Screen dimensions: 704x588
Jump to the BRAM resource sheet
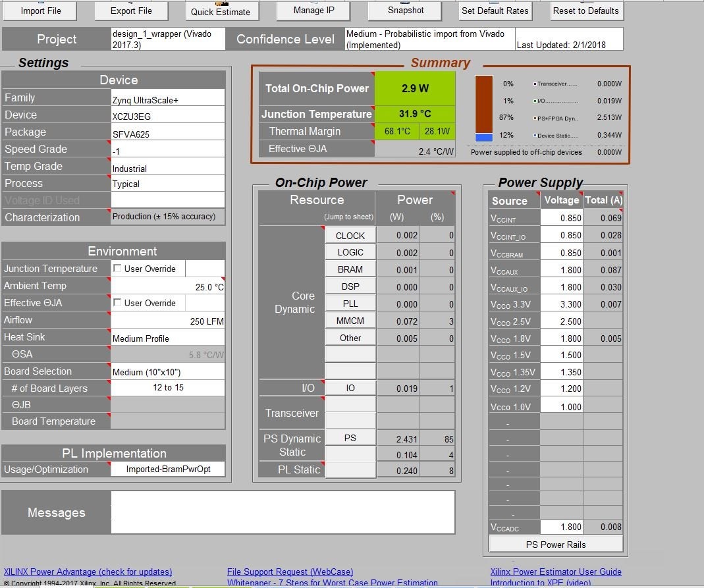pyautogui.click(x=350, y=269)
